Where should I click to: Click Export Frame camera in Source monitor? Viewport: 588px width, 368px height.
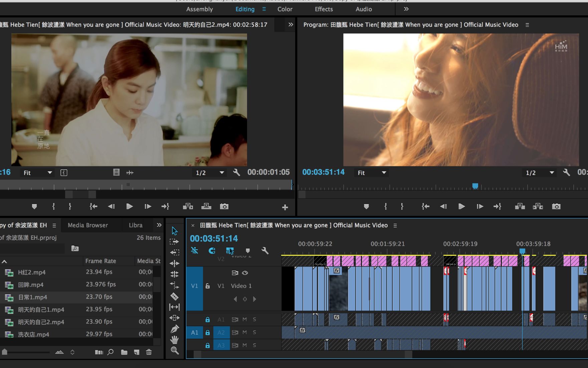click(224, 206)
